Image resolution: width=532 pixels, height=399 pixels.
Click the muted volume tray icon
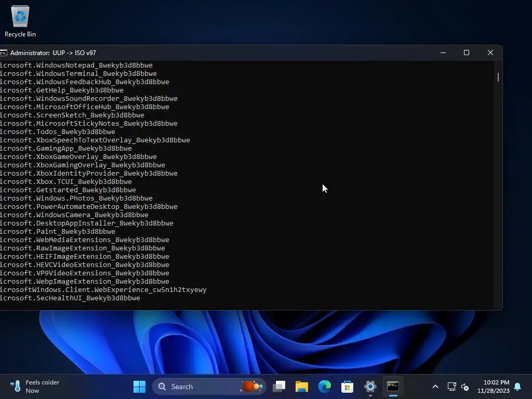click(x=465, y=387)
